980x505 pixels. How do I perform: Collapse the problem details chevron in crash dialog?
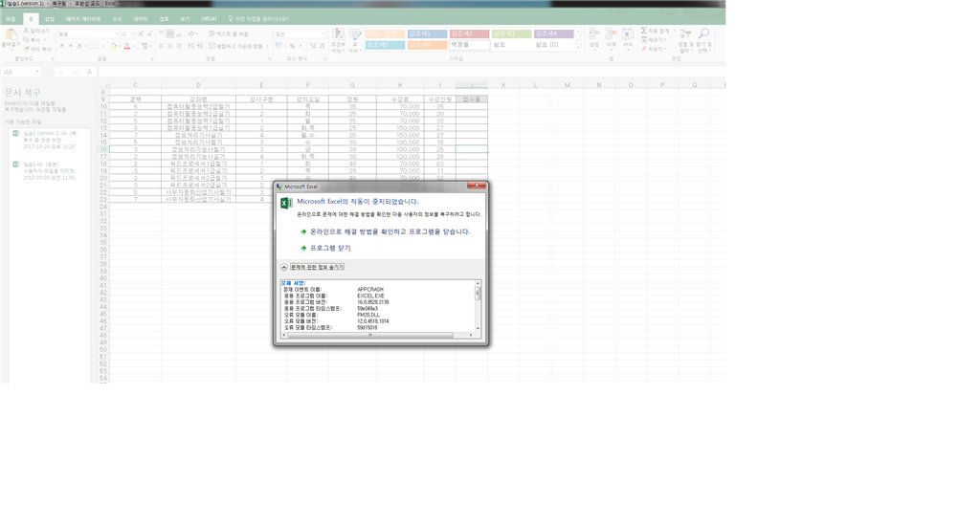283,267
